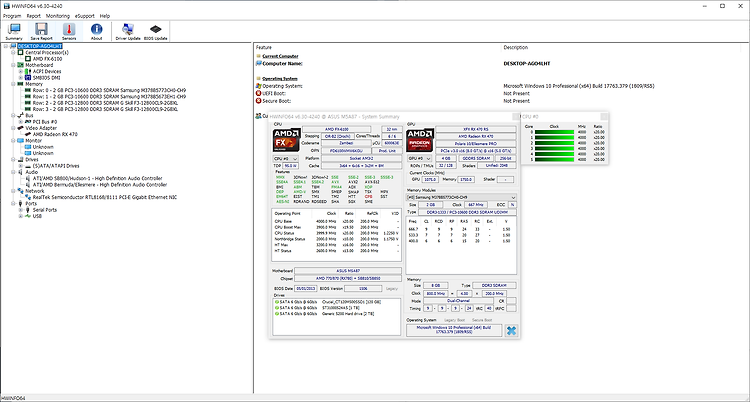Screen dimensions: 750x402
Task: Click the Network tree icon
Action: pos(21,190)
